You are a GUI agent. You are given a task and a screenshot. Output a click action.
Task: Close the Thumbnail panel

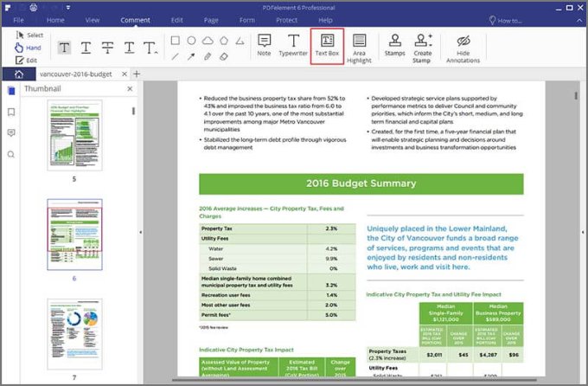tap(130, 89)
